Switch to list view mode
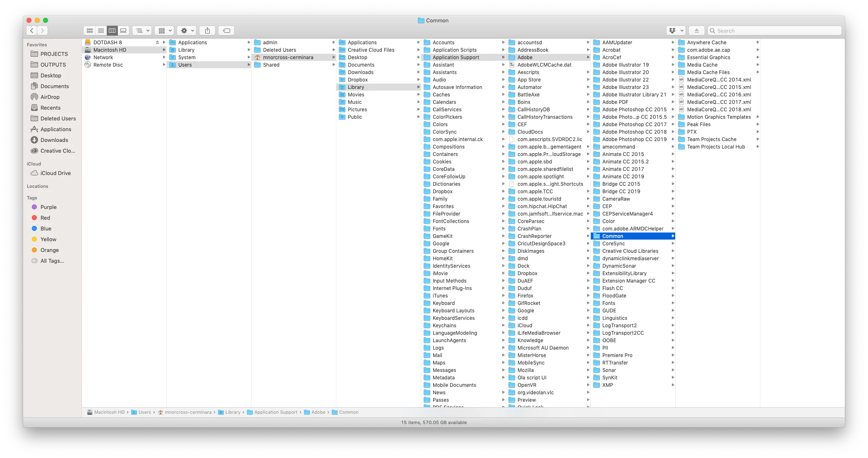This screenshot has width=868, height=458. point(101,31)
